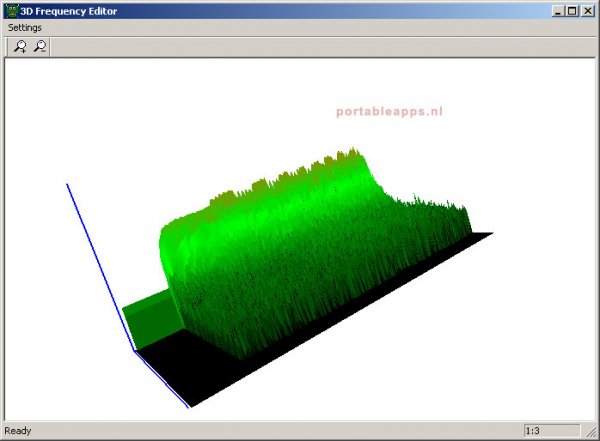Open the Settings menu

25,28
